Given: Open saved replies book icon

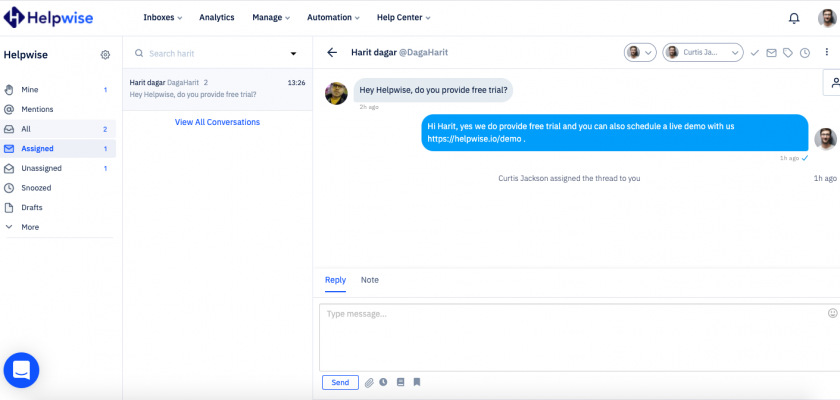Looking at the screenshot, I should click(x=400, y=382).
